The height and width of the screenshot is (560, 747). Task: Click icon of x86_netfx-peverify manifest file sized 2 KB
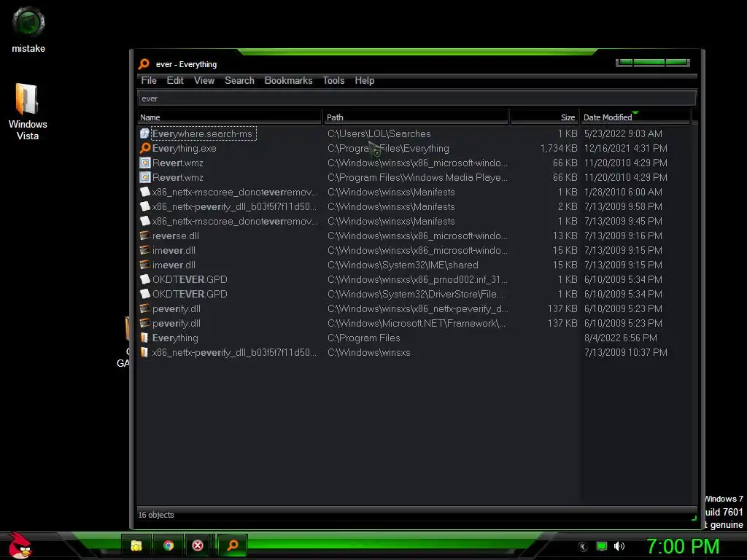coord(145,206)
